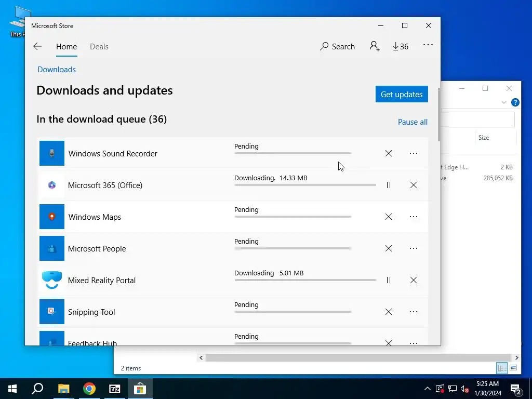Open the account sign-in icon

375,46
